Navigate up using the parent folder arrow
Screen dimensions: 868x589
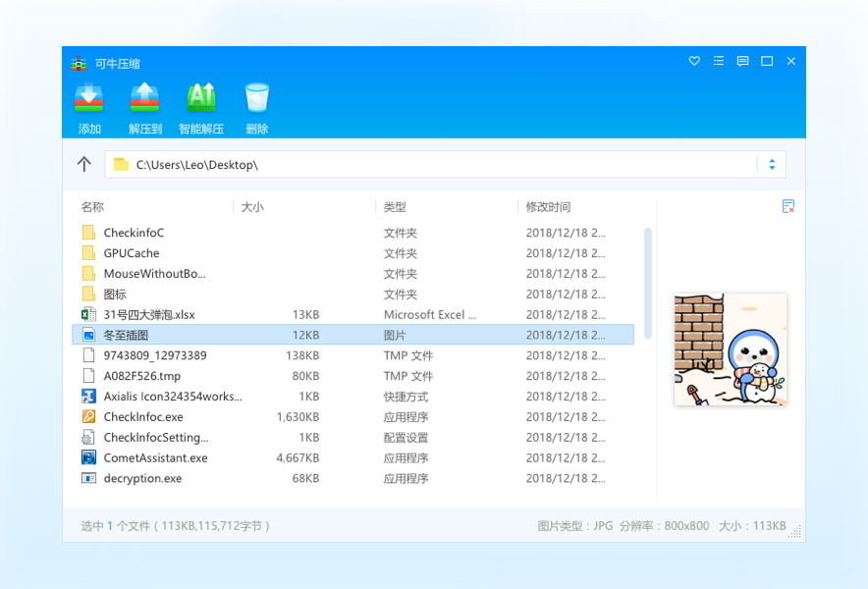84,164
